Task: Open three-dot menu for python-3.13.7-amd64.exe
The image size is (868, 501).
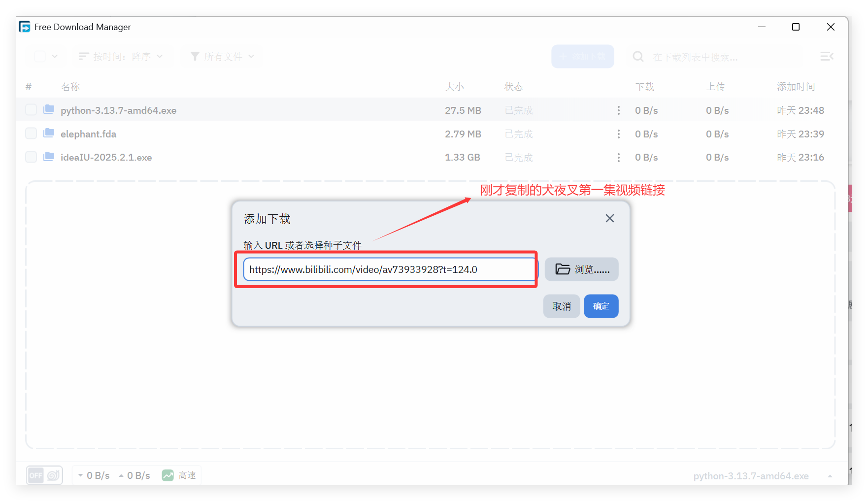Action: pos(619,110)
